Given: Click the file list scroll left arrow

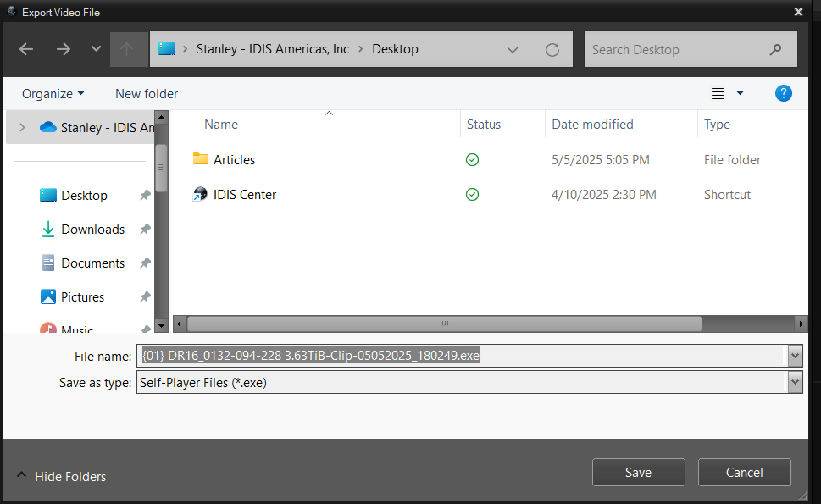Looking at the screenshot, I should (179, 324).
